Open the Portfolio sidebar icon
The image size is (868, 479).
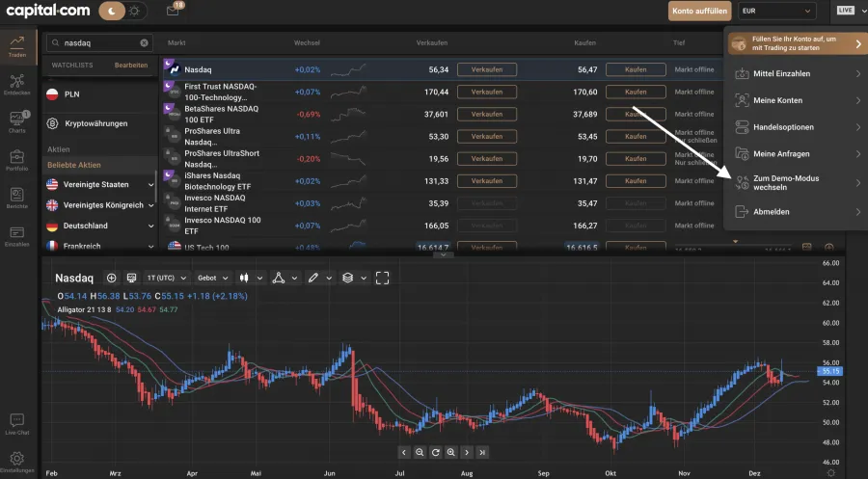pyautogui.click(x=16, y=160)
